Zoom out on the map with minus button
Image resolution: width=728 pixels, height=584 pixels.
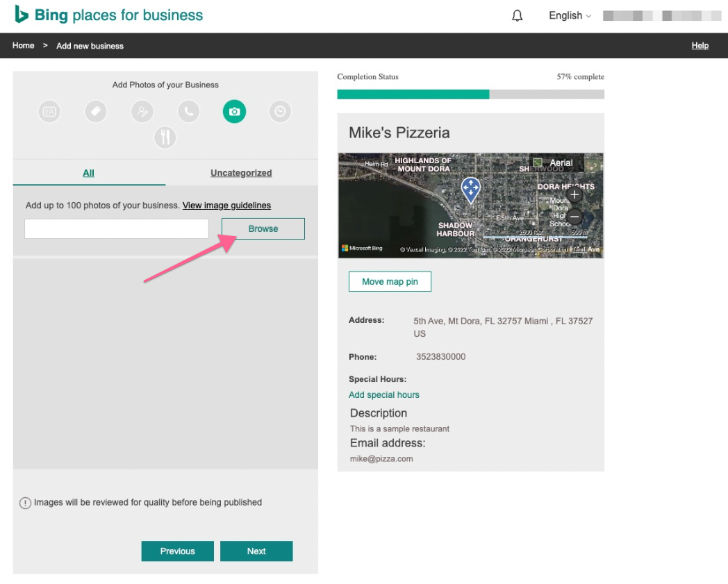(574, 217)
